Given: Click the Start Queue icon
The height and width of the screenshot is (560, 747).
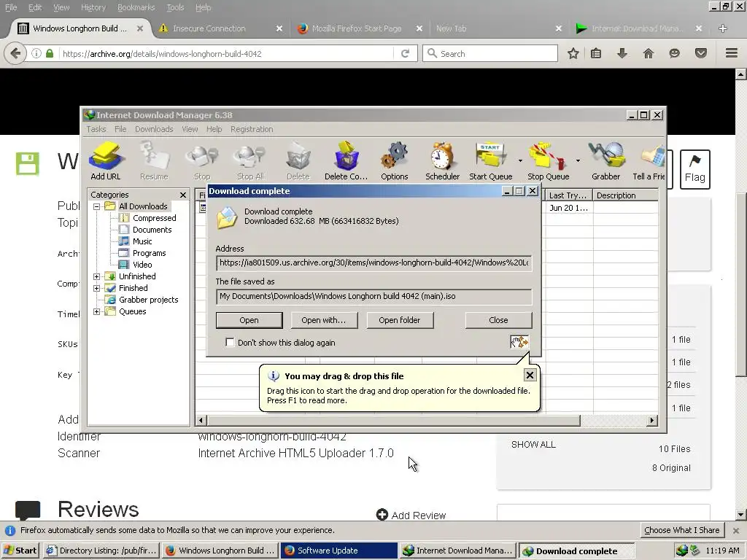Looking at the screenshot, I should pos(490,160).
